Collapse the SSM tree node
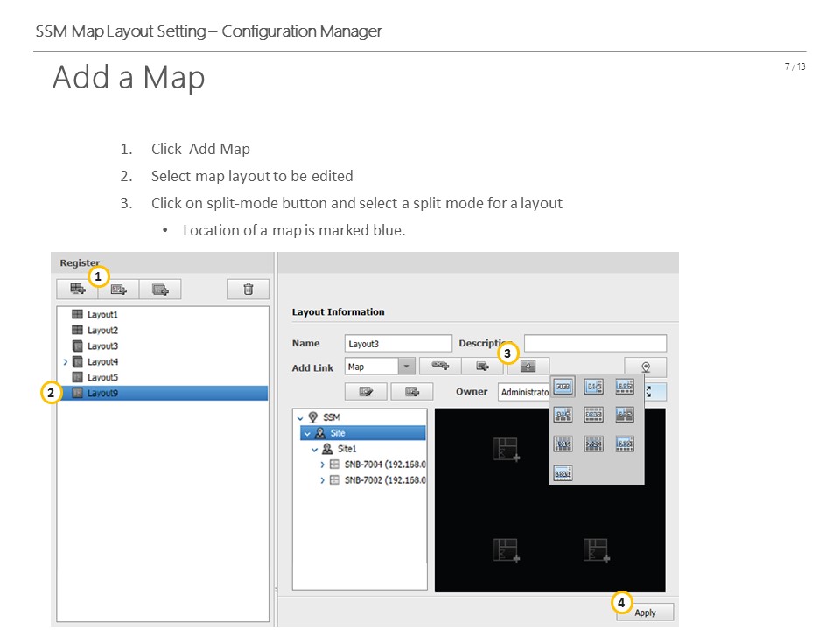 300,418
